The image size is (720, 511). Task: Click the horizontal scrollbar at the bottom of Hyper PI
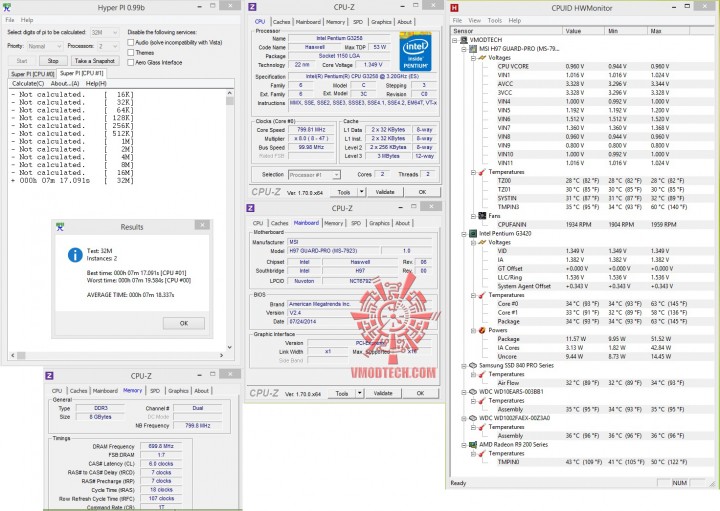[x=117, y=355]
